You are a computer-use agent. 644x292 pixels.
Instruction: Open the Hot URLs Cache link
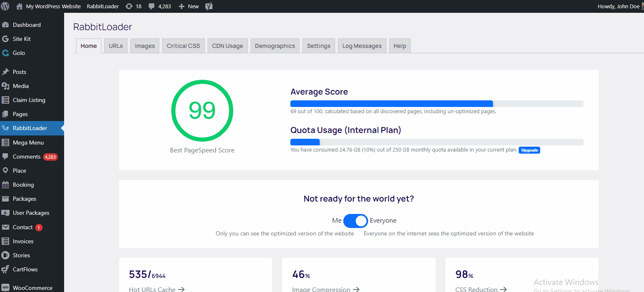[x=157, y=290]
